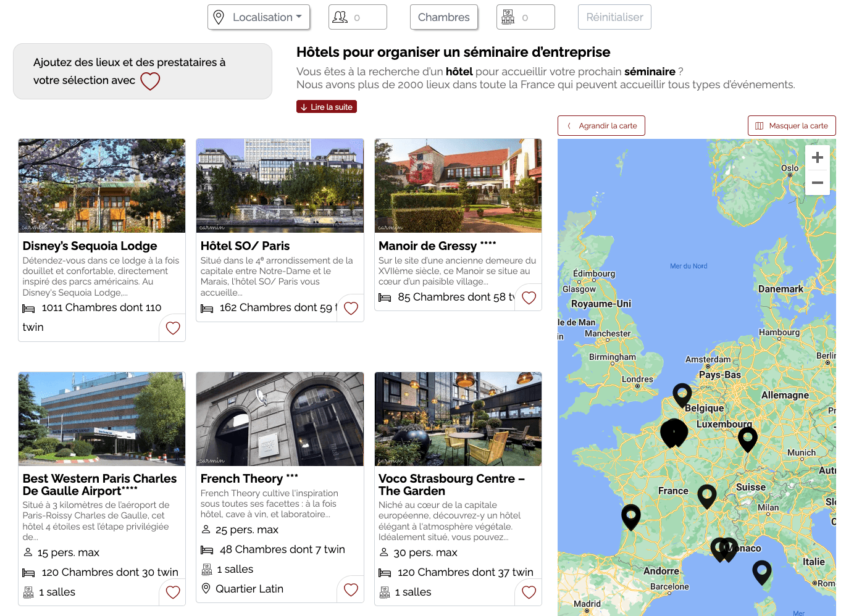The height and width of the screenshot is (616, 854).
Task: Click '120 Chambres dont 30 twin' text
Action: pyautogui.click(x=110, y=572)
